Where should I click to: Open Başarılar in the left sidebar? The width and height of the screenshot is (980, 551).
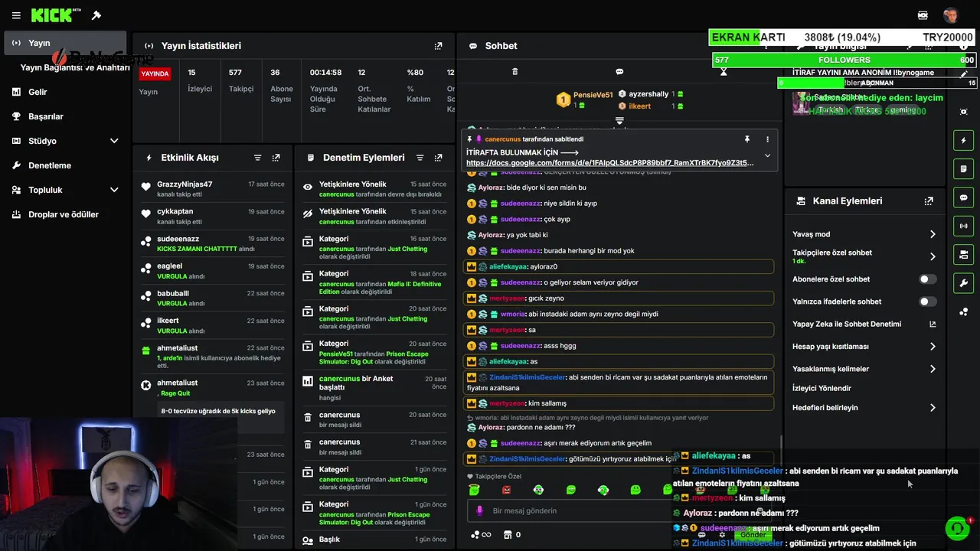(x=64, y=116)
